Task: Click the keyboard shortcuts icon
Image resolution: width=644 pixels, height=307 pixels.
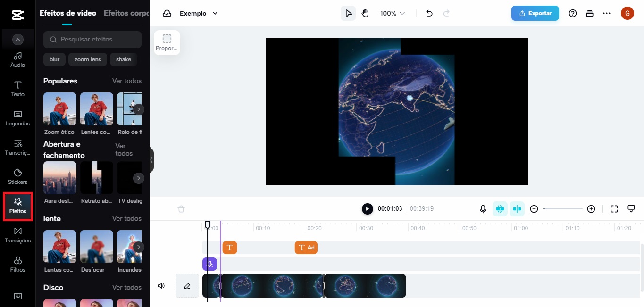Action: (x=18, y=296)
